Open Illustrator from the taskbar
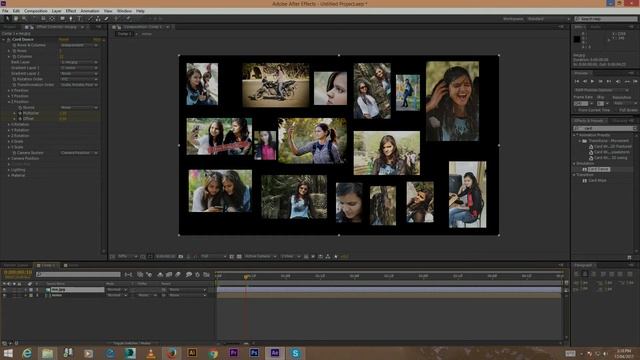 tap(192, 352)
